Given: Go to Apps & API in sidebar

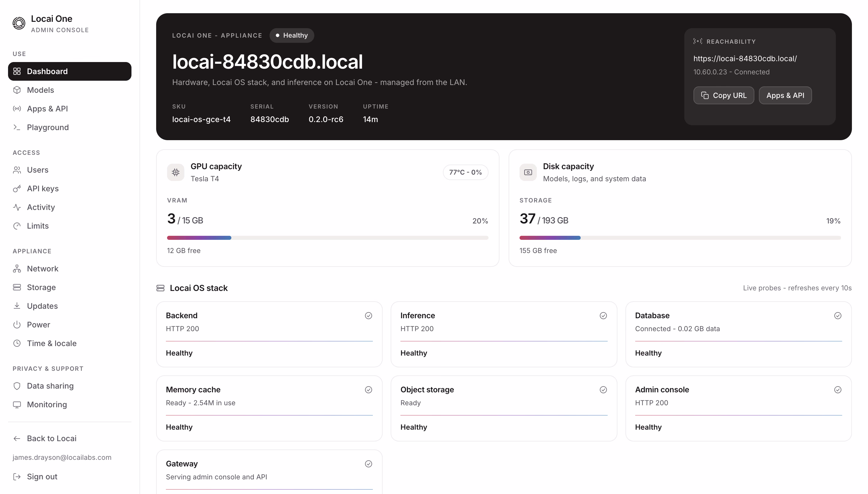Looking at the screenshot, I should (x=69, y=109).
